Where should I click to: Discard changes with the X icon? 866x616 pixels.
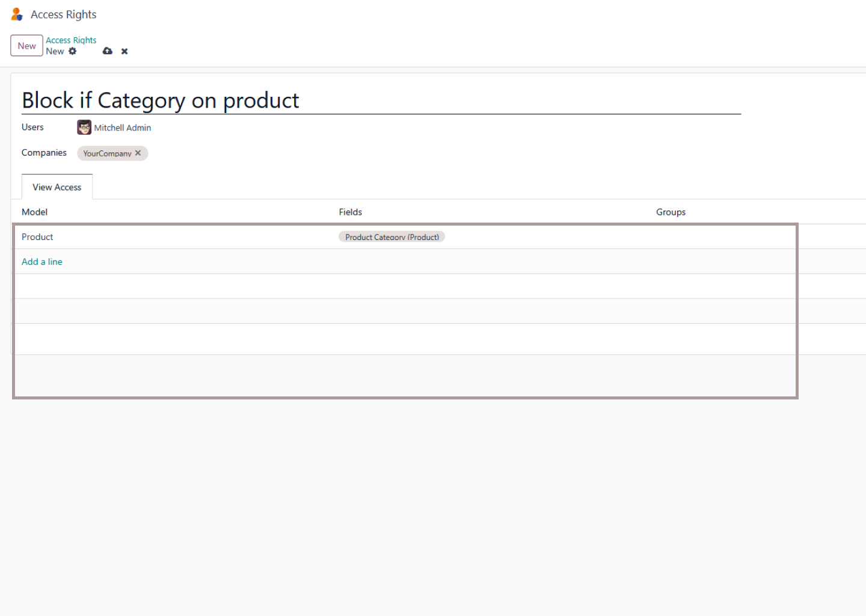[124, 51]
